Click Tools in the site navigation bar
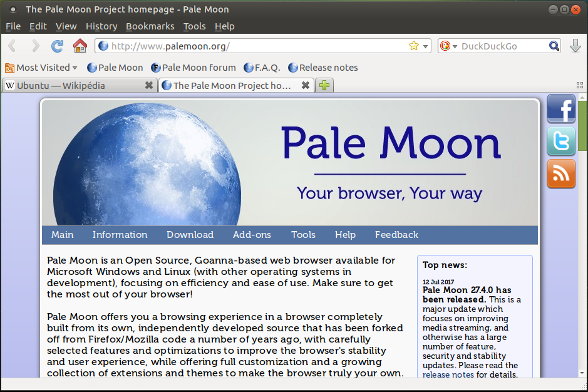This screenshot has height=392, width=588. (303, 235)
